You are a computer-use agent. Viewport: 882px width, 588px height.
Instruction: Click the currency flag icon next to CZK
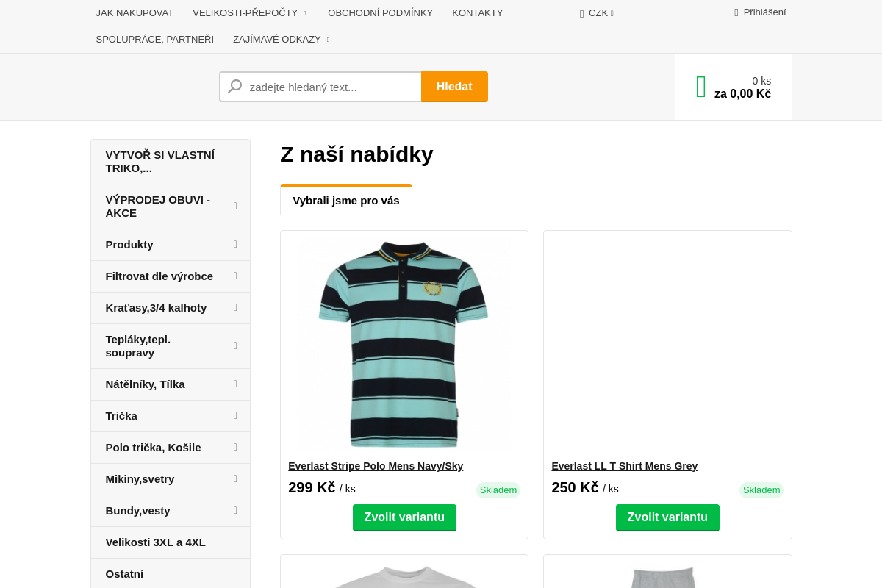tap(581, 12)
